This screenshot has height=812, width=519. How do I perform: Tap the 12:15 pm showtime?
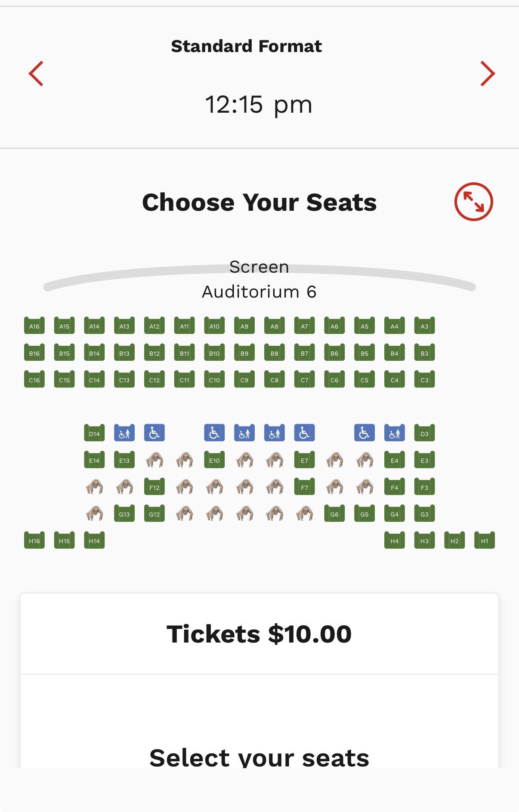coord(259,105)
